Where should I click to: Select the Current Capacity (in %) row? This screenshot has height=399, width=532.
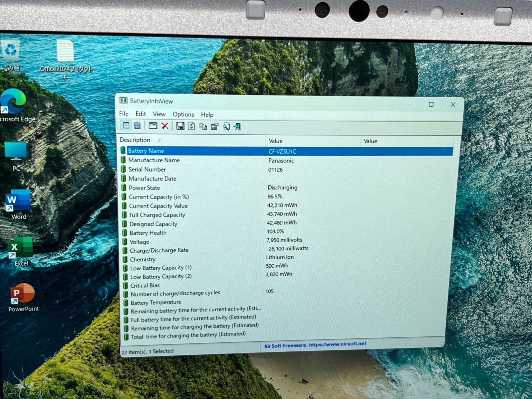coord(286,197)
